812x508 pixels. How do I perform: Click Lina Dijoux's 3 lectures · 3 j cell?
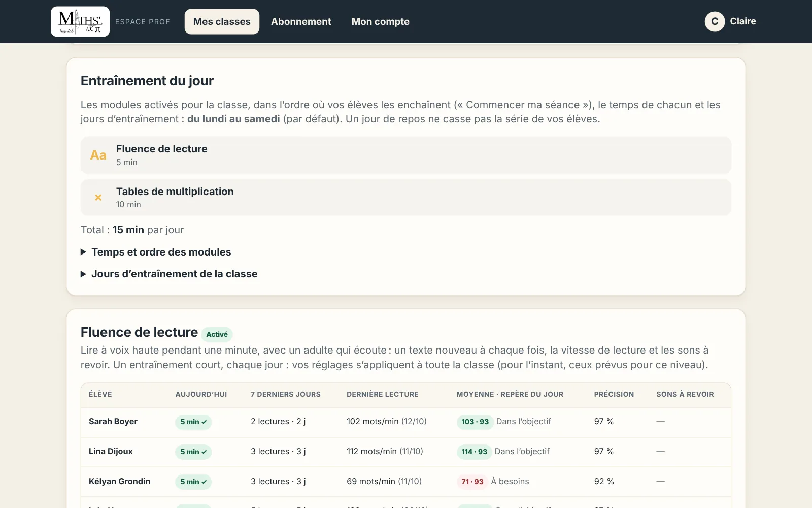pyautogui.click(x=278, y=451)
